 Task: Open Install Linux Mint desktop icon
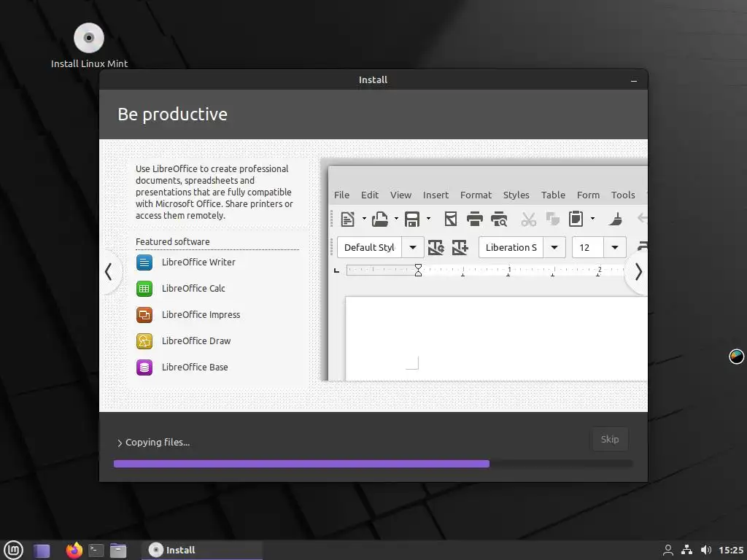pyautogui.click(x=89, y=45)
